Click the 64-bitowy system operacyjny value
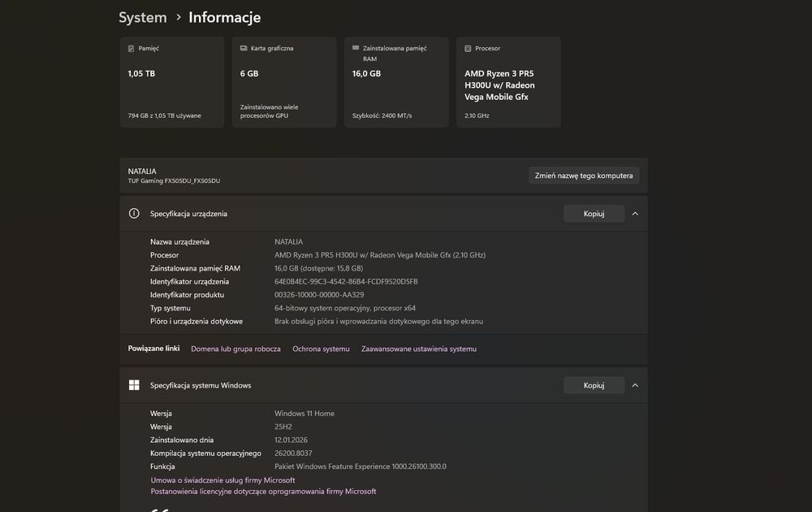Viewport: 812px width, 512px height. coord(345,308)
